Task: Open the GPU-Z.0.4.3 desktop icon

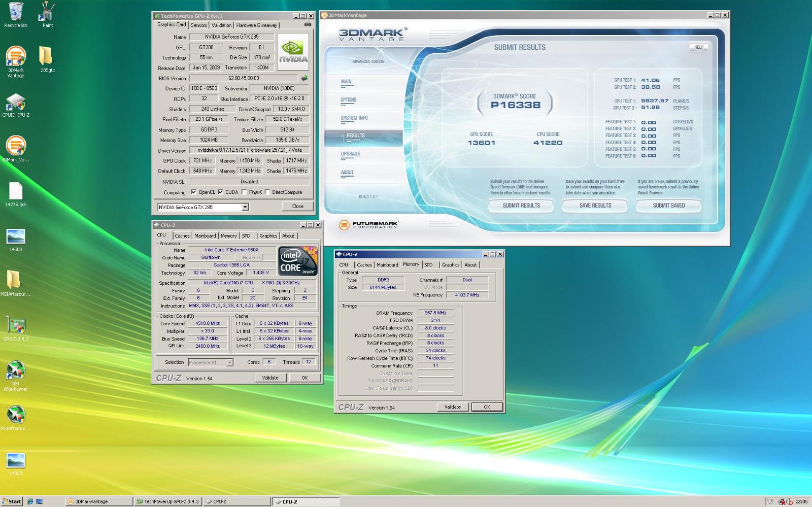Action: (16, 328)
